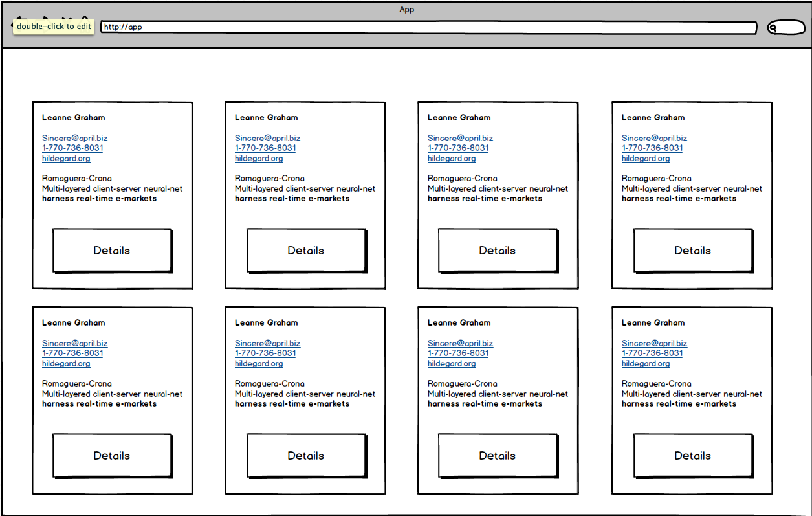Image resolution: width=812 pixels, height=516 pixels.
Task: Select Romaguera-Crona text in bottom-row third card
Action: pyautogui.click(x=463, y=383)
